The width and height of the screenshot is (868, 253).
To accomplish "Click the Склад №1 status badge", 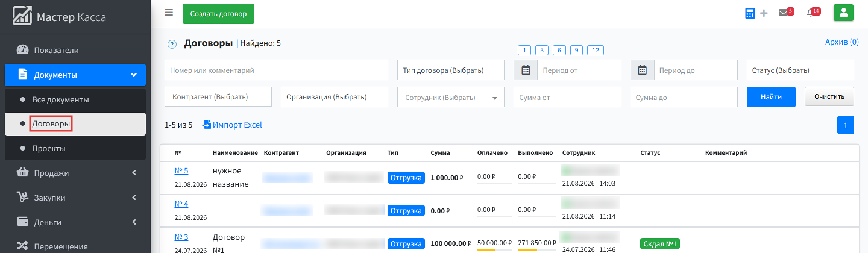I will (660, 244).
